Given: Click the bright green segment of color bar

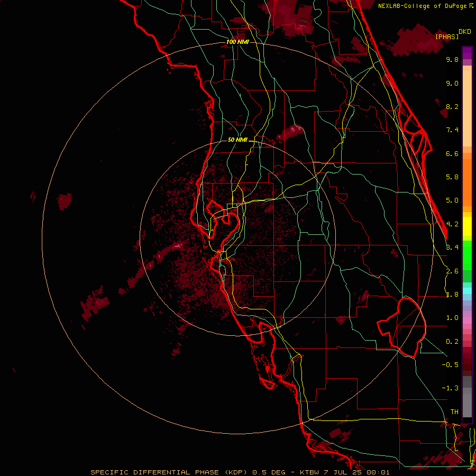Looking at the screenshot, I should click(x=467, y=255).
